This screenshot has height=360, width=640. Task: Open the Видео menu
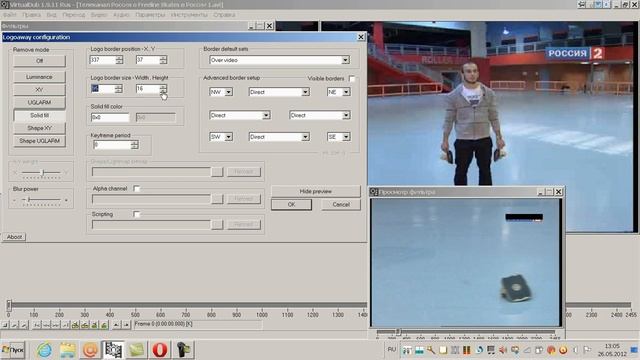pyautogui.click(x=99, y=15)
